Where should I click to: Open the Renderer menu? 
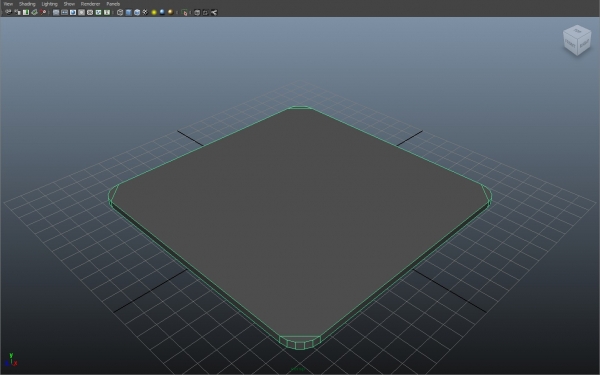90,4
